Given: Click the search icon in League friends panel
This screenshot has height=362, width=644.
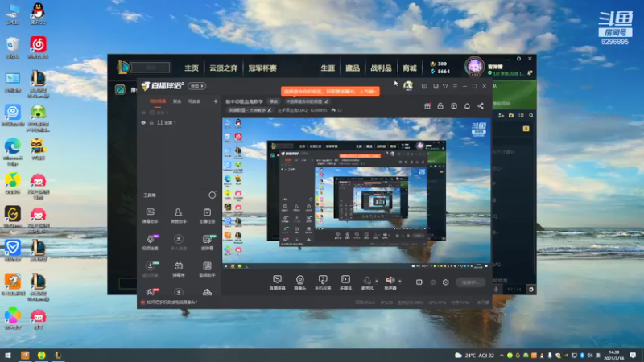Looking at the screenshot, I should (x=531, y=116).
